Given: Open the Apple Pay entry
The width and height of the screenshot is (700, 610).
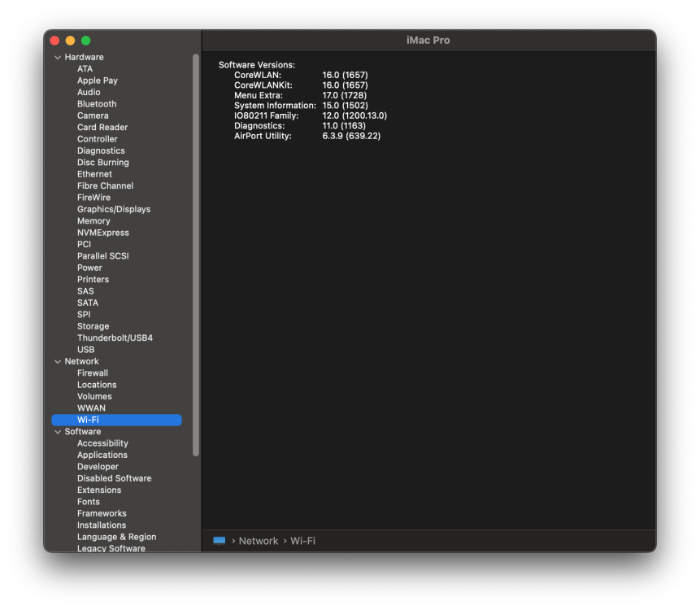Looking at the screenshot, I should [x=98, y=81].
